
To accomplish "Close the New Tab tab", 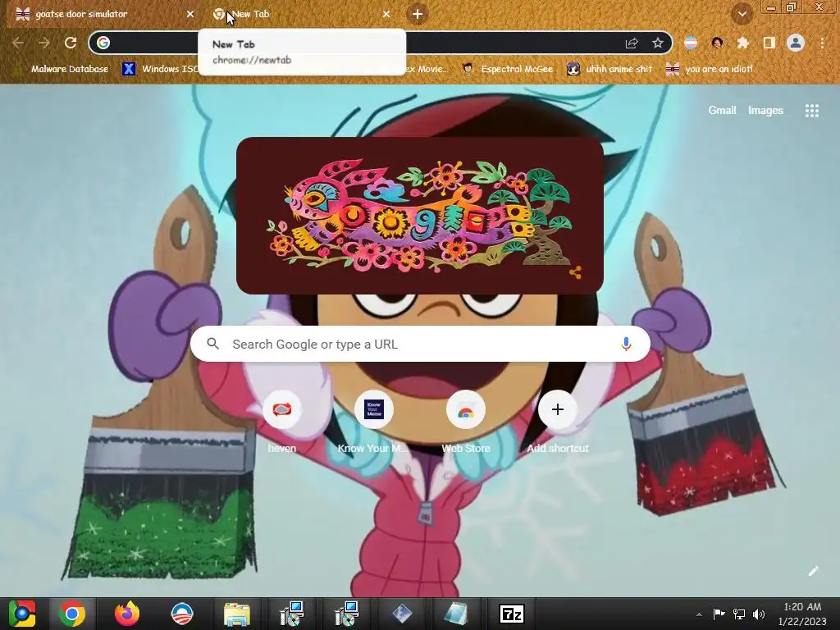I will pos(386,15).
